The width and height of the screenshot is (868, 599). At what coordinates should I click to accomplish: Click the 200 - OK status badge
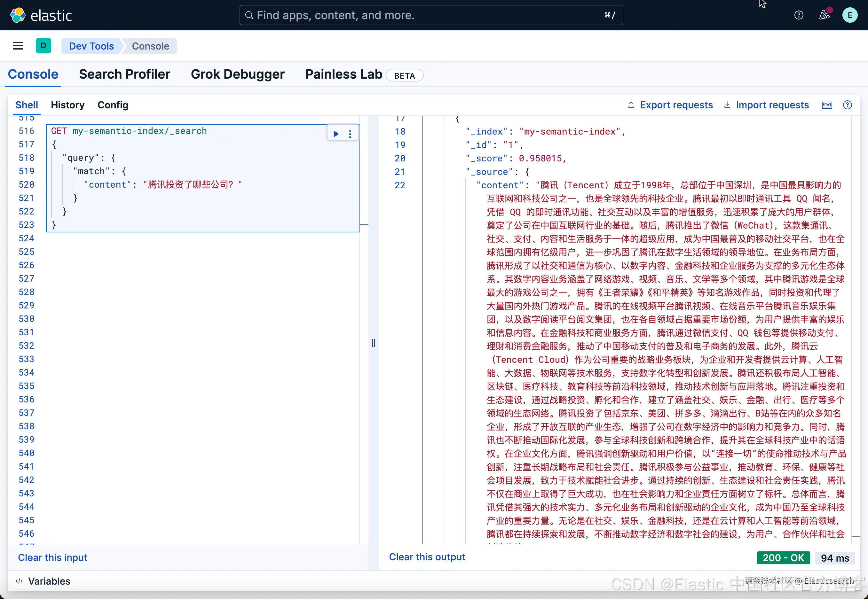pyautogui.click(x=783, y=558)
